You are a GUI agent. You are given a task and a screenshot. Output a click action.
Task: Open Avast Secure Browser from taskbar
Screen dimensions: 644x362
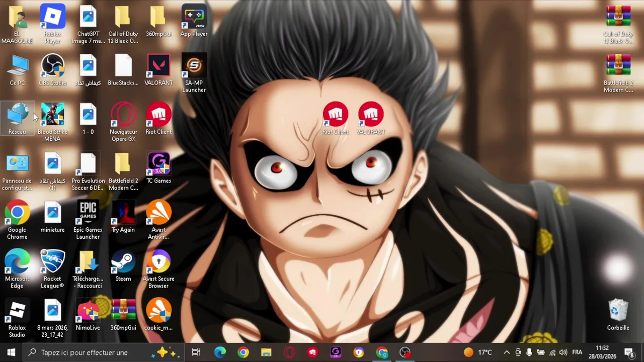click(359, 352)
